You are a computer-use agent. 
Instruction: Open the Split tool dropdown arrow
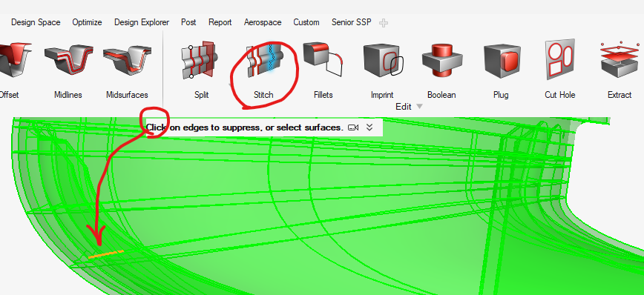[231, 85]
